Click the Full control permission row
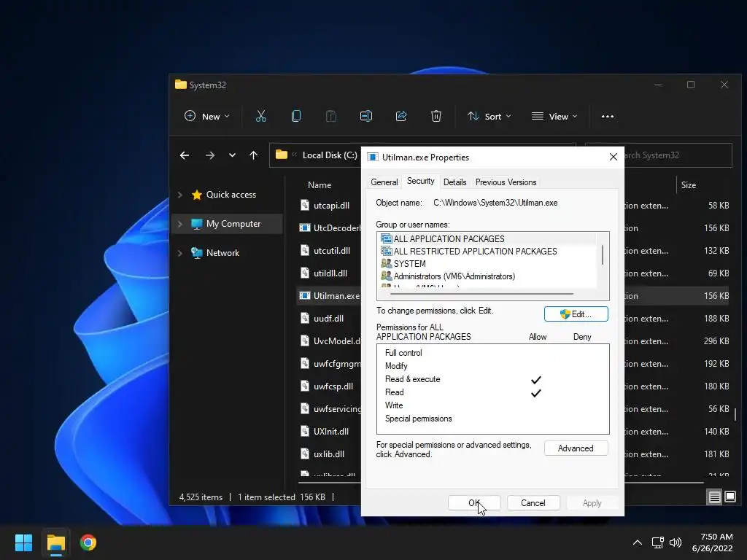Image resolution: width=747 pixels, height=560 pixels. click(x=492, y=353)
